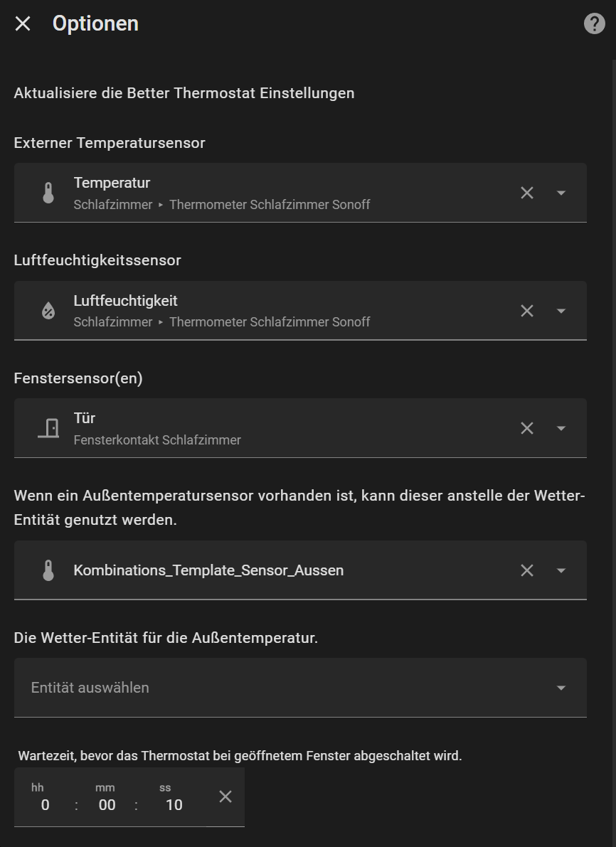616x847 pixels.
Task: Clear the Kombinations_Template_Sensor_Aussen selection
Action: pyautogui.click(x=527, y=570)
